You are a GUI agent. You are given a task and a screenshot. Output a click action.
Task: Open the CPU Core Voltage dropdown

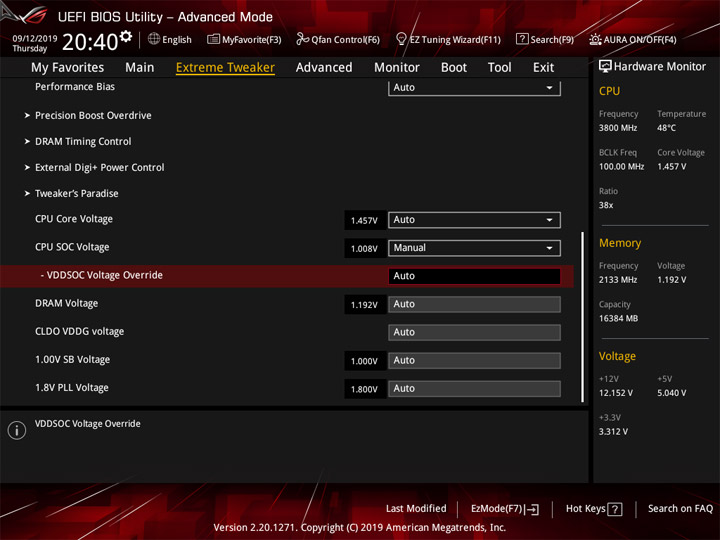[474, 220]
